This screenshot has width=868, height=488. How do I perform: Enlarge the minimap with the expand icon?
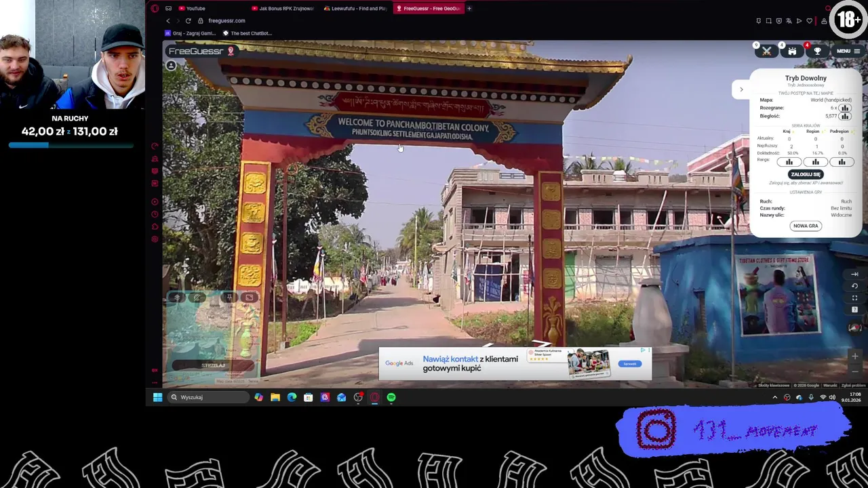pyautogui.click(x=249, y=297)
